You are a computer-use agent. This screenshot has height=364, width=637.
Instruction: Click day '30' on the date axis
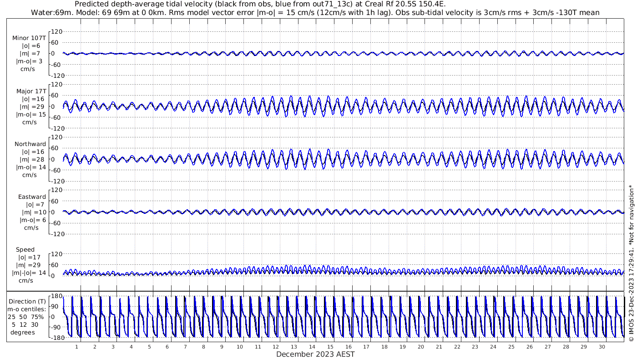point(602,347)
